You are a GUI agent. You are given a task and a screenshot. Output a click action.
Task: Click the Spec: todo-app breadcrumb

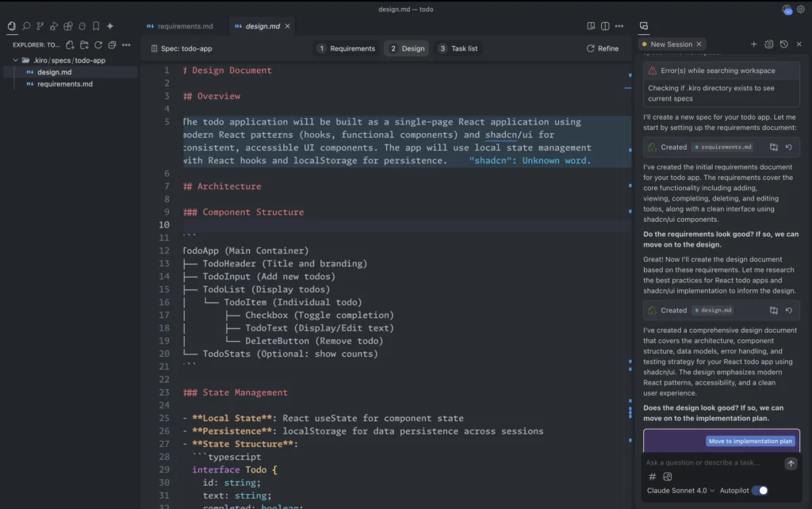[182, 48]
